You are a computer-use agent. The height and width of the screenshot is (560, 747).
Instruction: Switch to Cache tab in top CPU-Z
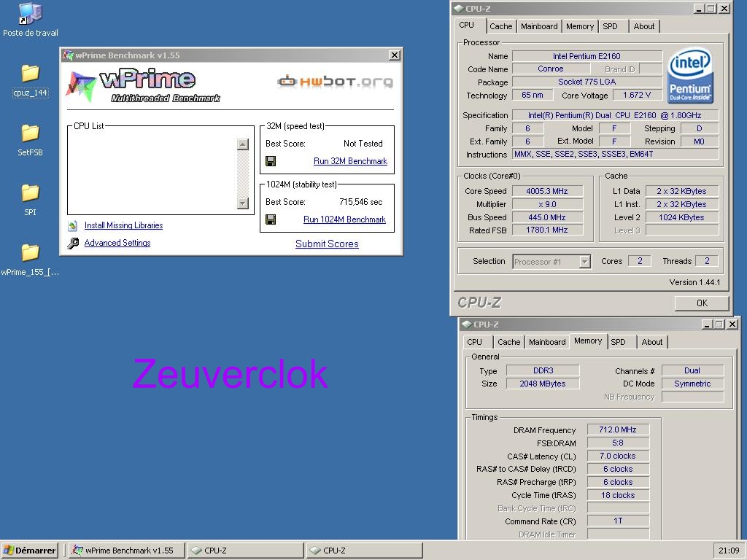point(500,26)
